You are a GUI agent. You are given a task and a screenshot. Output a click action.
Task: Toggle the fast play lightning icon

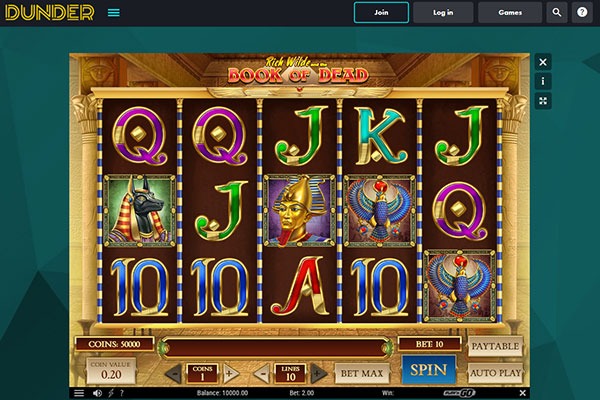[111, 393]
